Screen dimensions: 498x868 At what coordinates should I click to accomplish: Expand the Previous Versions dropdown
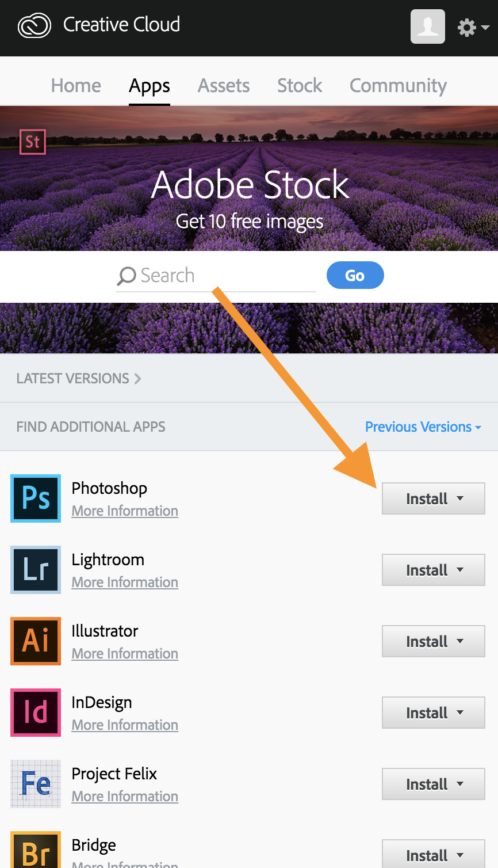423,427
